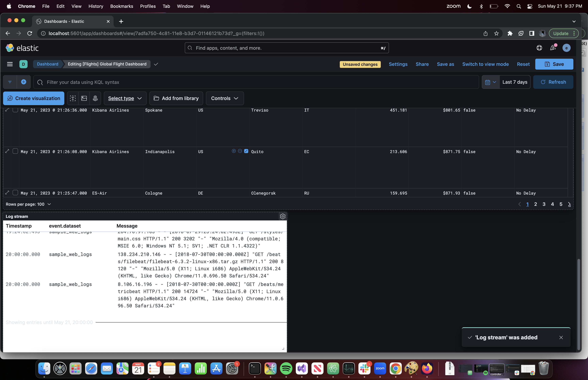Click the add filter plus icon

(24, 82)
